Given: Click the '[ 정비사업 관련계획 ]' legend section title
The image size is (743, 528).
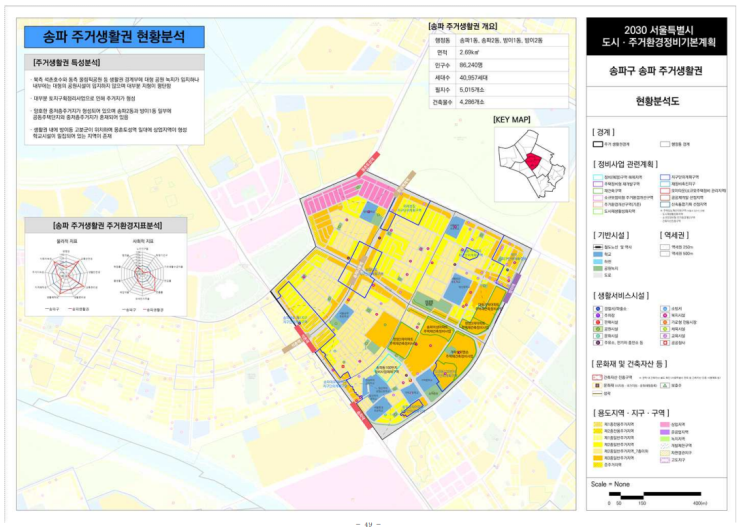Looking at the screenshot, I should point(625,164).
